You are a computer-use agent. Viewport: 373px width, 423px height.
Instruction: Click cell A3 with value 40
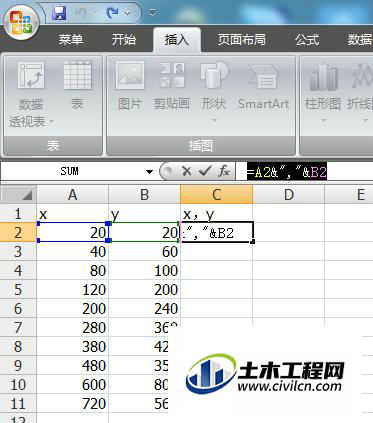pos(72,251)
